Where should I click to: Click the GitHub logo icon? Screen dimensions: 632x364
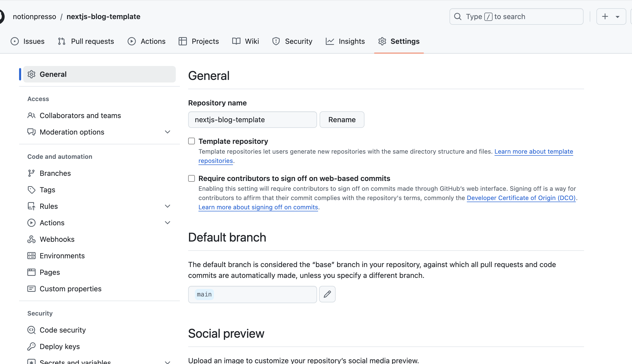tap(2, 16)
